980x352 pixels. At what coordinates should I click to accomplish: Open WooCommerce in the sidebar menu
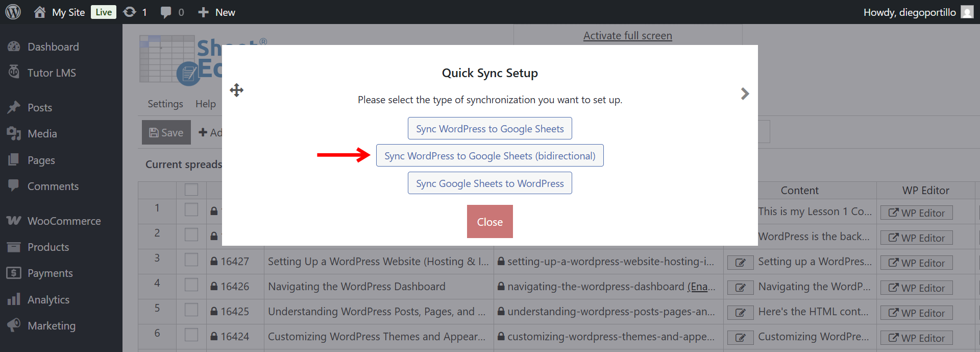point(64,221)
